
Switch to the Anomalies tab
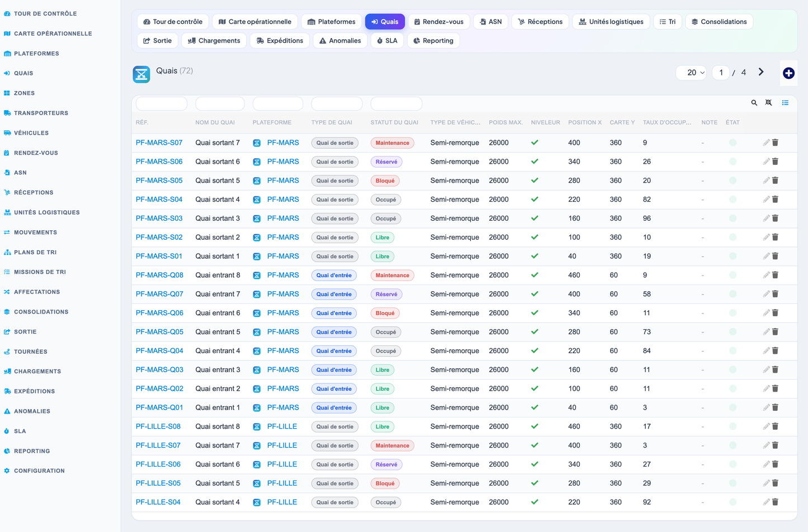coord(340,41)
